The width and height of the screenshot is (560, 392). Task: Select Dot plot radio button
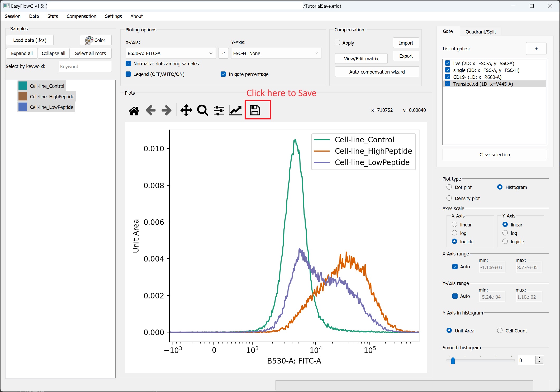click(x=449, y=187)
